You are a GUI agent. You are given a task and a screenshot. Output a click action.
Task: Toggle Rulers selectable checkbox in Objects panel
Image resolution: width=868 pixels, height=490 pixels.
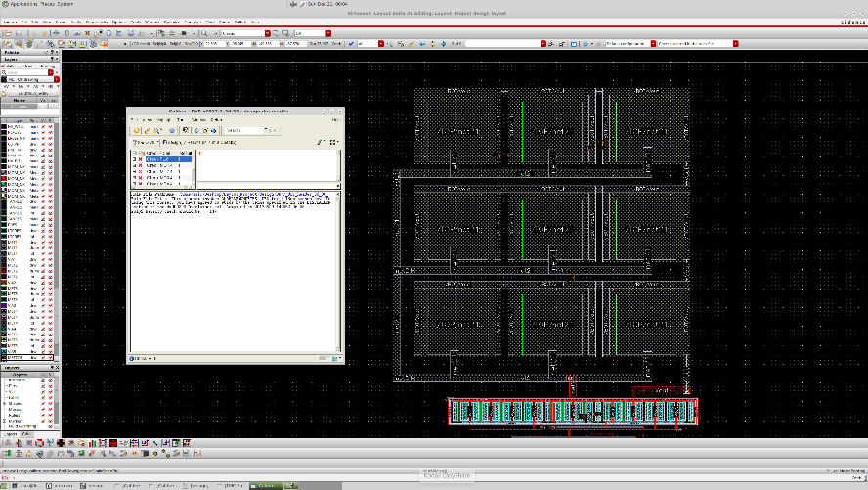pos(51,416)
